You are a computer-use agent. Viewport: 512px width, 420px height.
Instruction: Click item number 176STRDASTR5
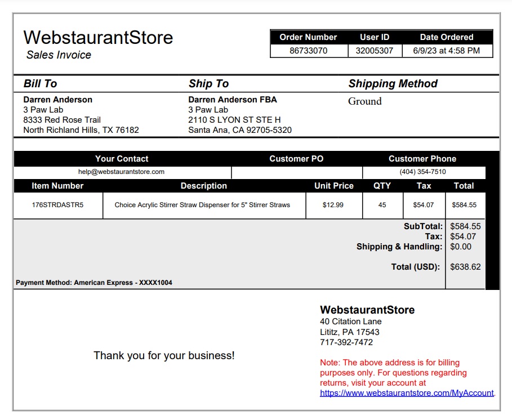click(x=57, y=205)
